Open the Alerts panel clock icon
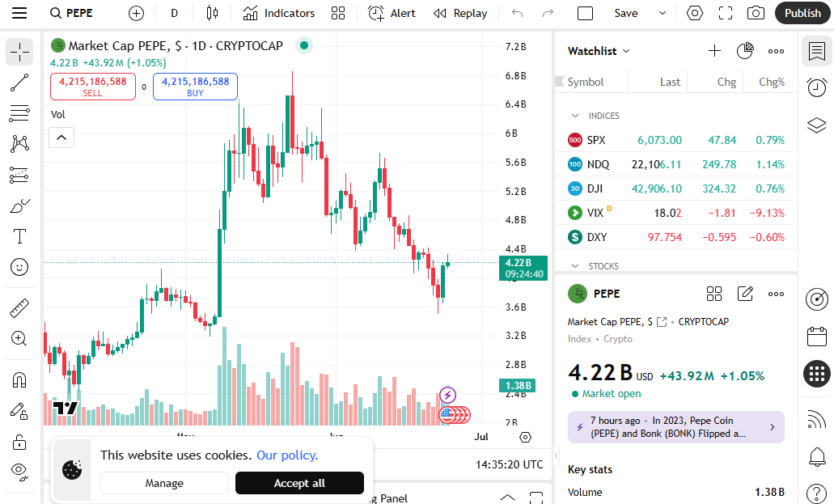Screen dimensions: 834x504 point(816,87)
